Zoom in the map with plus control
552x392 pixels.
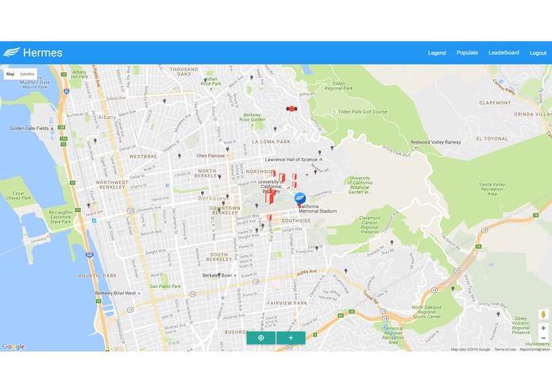pyautogui.click(x=543, y=328)
